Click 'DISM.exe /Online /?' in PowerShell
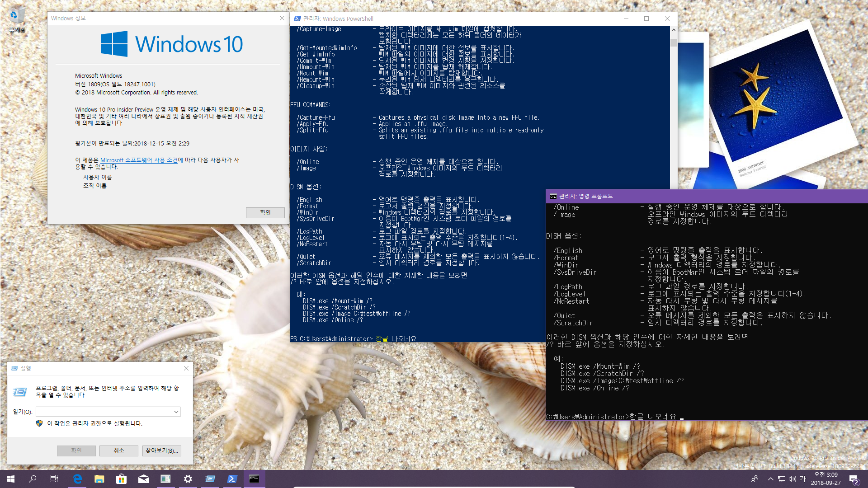This screenshot has width=868, height=488. [333, 320]
